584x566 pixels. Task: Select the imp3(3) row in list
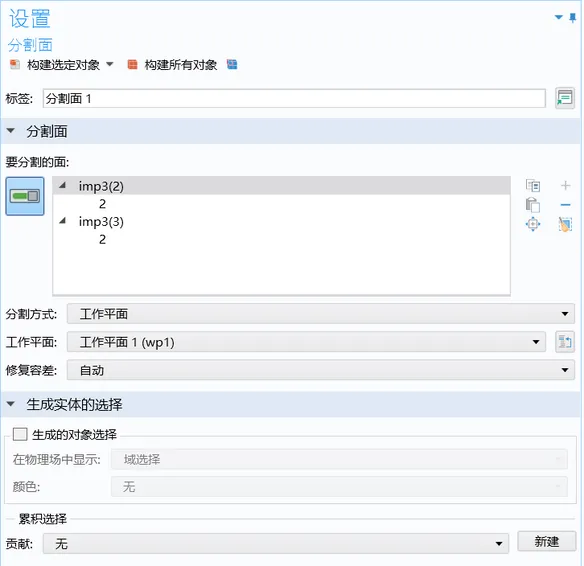[282, 222]
